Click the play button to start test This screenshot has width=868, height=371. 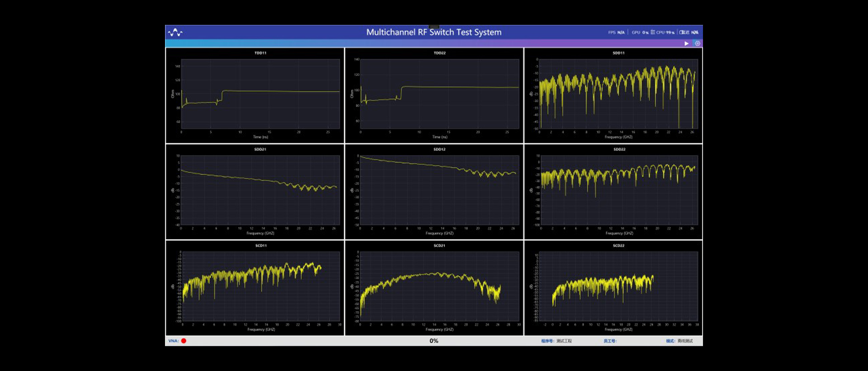(686, 43)
